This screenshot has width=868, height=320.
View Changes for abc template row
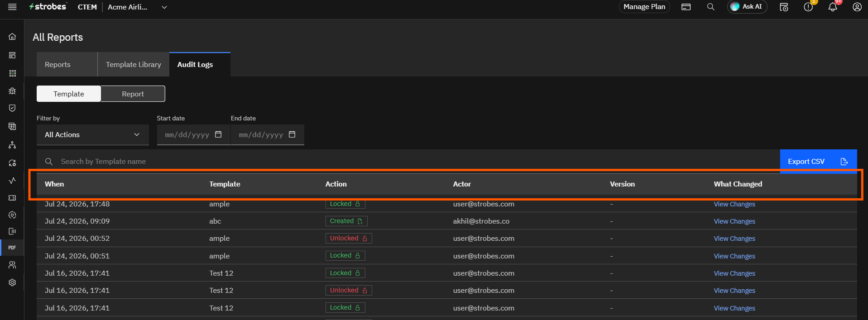click(734, 221)
